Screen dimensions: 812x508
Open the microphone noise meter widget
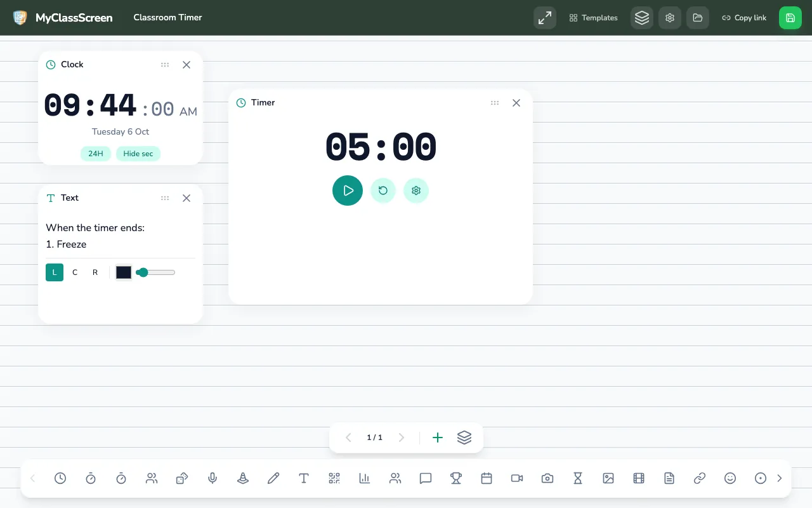[x=213, y=478]
